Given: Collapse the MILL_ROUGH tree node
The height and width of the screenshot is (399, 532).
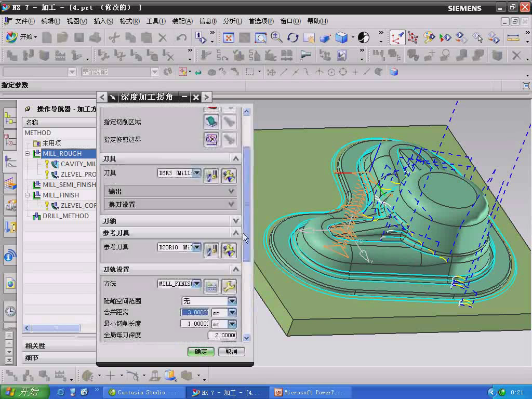Looking at the screenshot, I should point(28,154).
